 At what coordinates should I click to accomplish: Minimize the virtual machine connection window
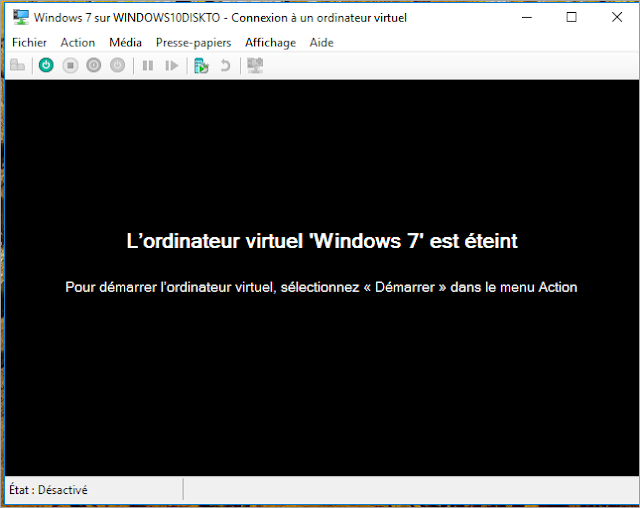[527, 17]
